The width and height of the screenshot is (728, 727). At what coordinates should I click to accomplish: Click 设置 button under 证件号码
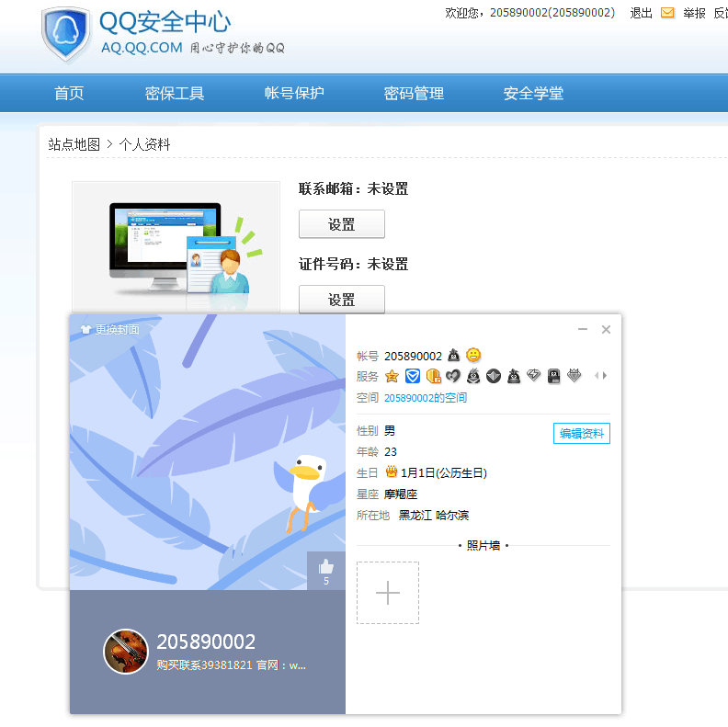point(342,299)
